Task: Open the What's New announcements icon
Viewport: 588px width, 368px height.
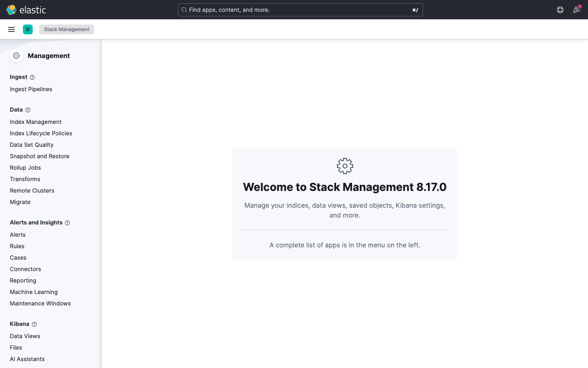Action: click(577, 10)
